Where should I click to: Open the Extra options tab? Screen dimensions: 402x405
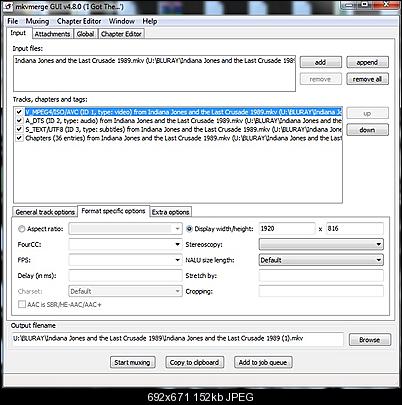pos(170,212)
